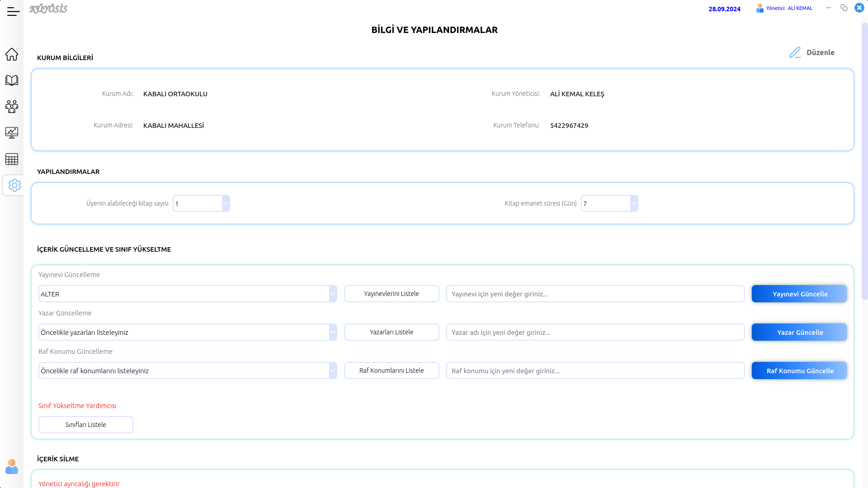Image resolution: width=868 pixels, height=488 pixels.
Task: Open the Members group sidebar icon
Action: click(x=12, y=107)
